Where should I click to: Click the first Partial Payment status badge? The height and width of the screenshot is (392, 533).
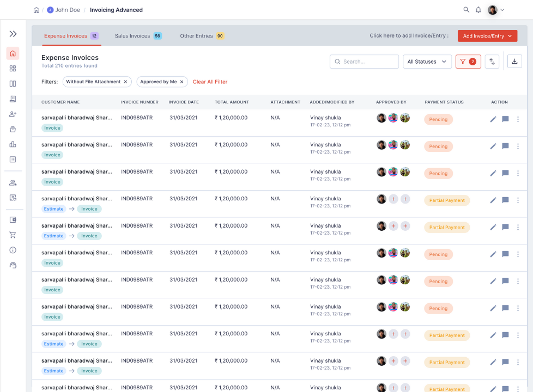[447, 200]
